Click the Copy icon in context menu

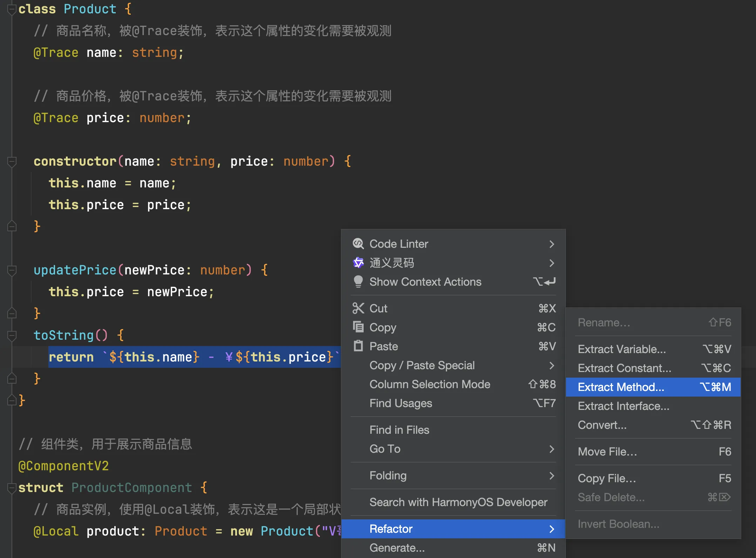pyautogui.click(x=358, y=327)
